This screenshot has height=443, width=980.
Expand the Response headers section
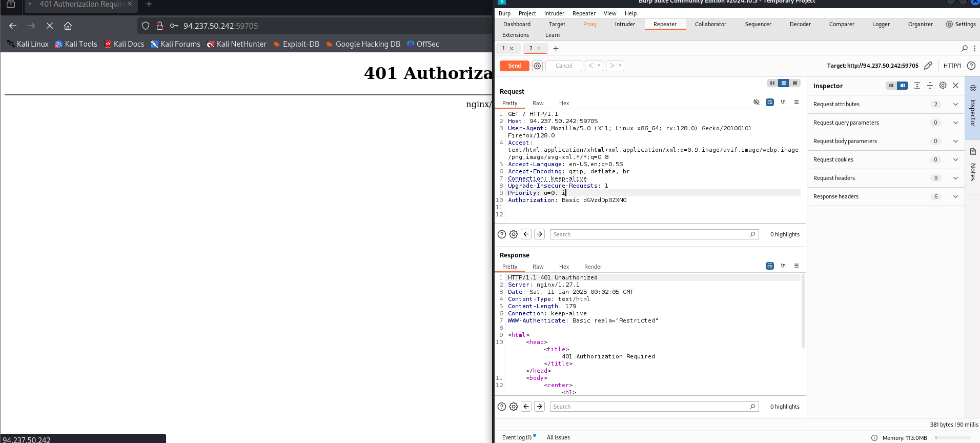pyautogui.click(x=955, y=196)
